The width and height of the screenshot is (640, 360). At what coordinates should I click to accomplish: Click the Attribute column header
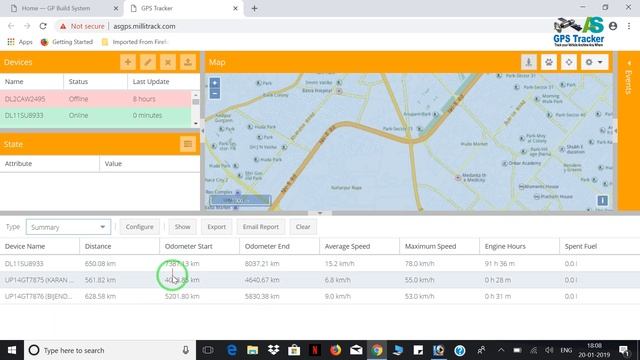coord(49,164)
